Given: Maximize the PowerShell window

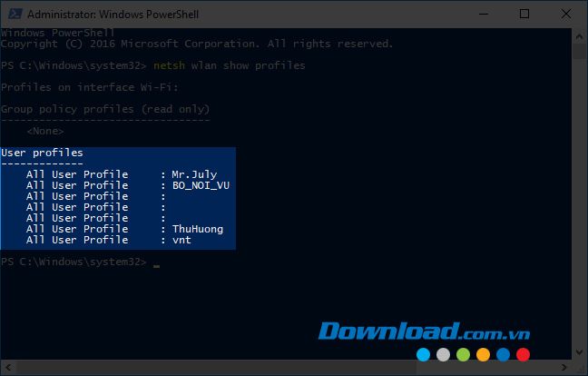Looking at the screenshot, I should (524, 15).
